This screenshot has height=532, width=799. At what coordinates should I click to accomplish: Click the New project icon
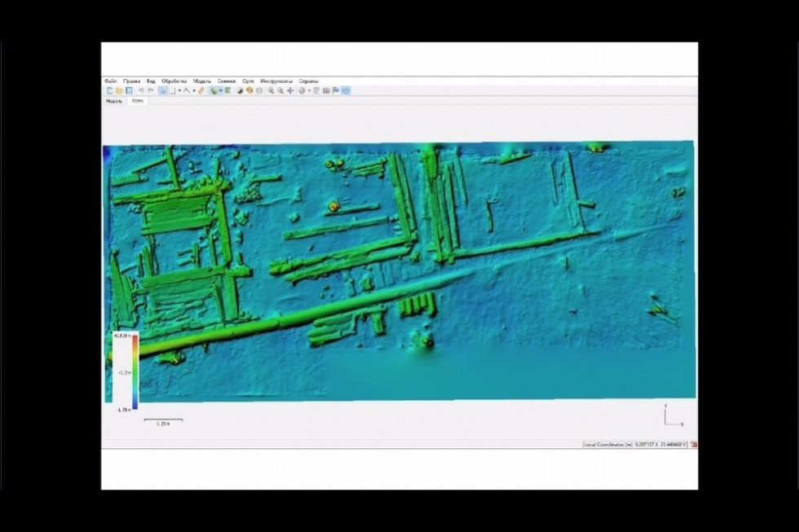click(109, 90)
